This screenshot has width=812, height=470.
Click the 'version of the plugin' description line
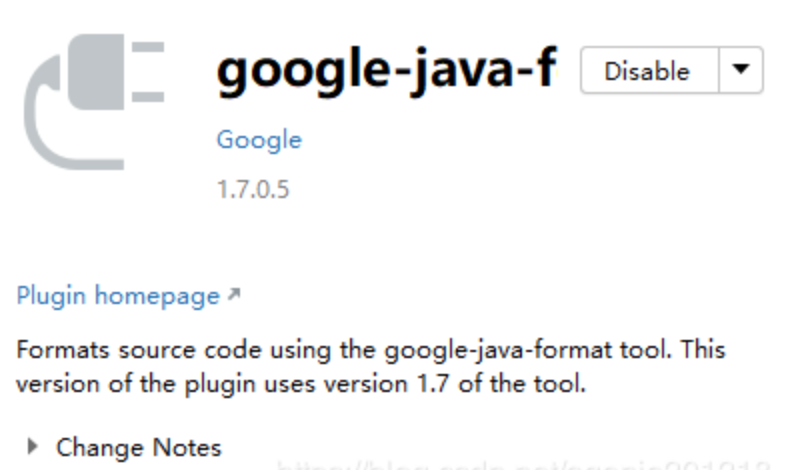tap(301, 384)
